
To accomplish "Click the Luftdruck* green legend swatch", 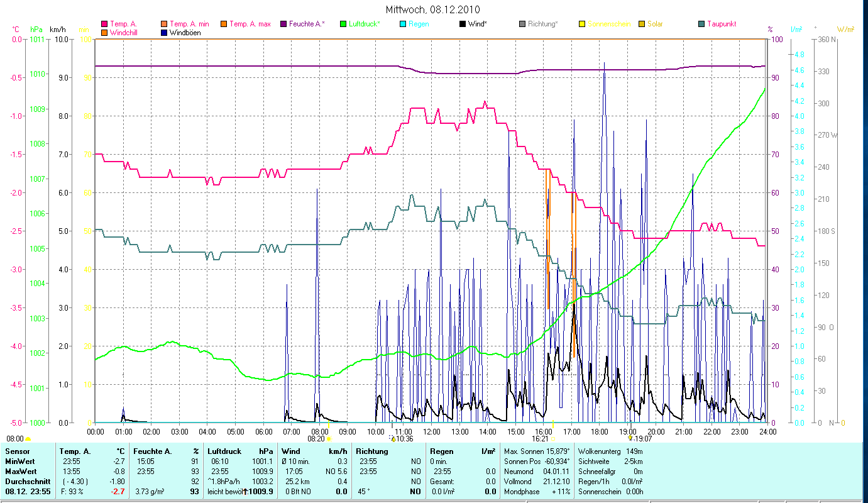I will (343, 24).
